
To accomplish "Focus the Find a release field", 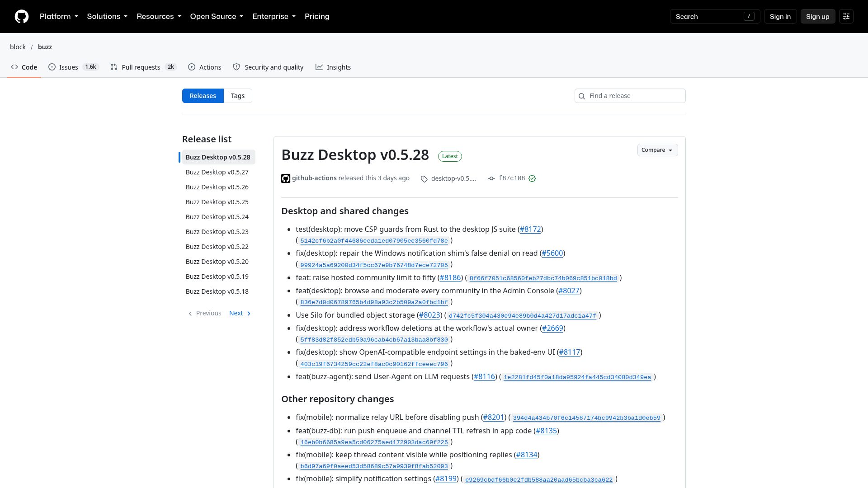I will coord(630,96).
